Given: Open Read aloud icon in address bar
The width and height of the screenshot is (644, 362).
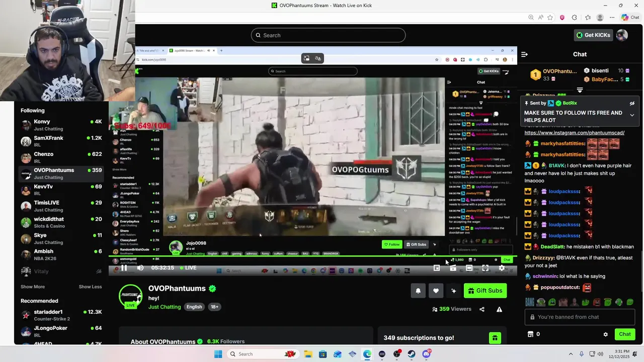Looking at the screenshot, I should (540, 18).
